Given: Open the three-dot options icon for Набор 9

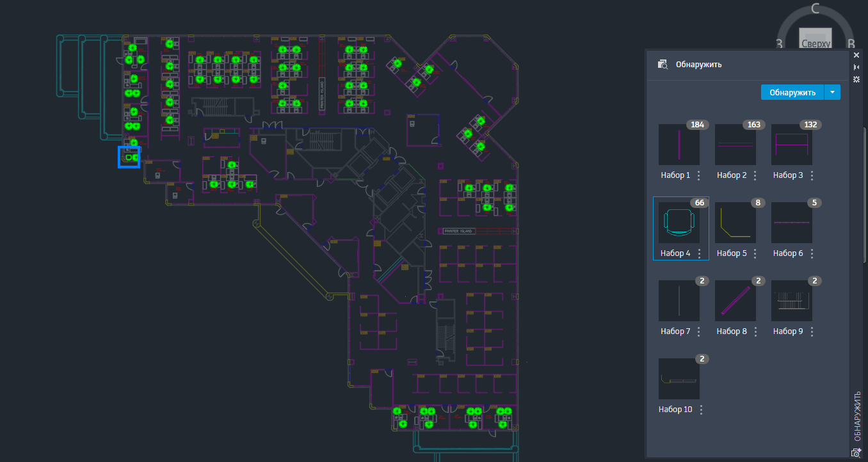Looking at the screenshot, I should pos(812,331).
